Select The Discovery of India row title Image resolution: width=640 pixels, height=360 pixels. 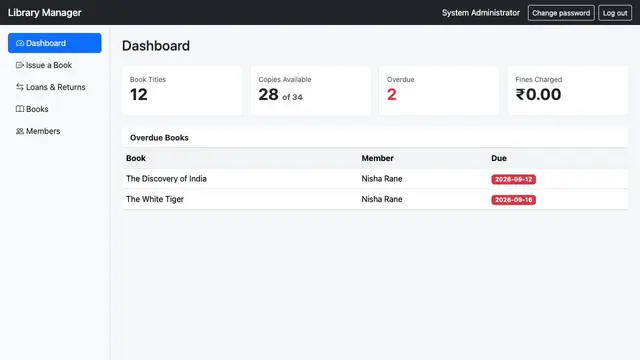point(166,179)
